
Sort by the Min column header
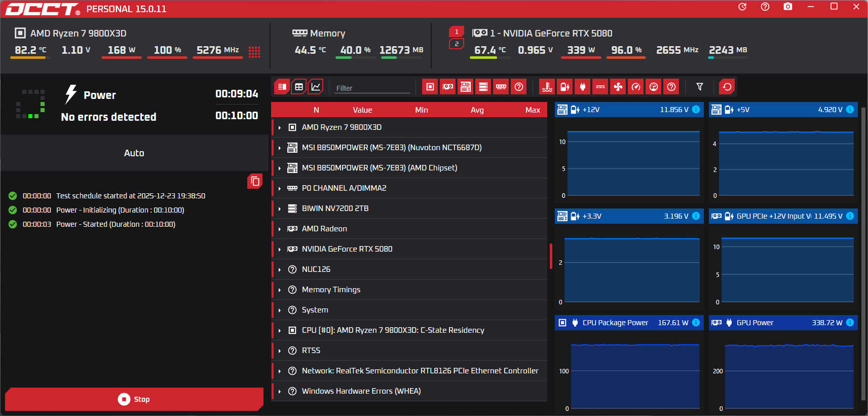(x=422, y=110)
